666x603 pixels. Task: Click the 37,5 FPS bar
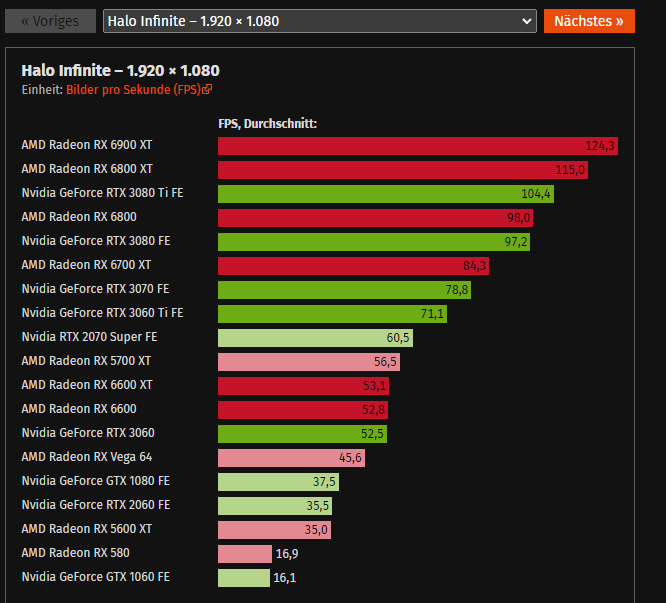pos(279,482)
